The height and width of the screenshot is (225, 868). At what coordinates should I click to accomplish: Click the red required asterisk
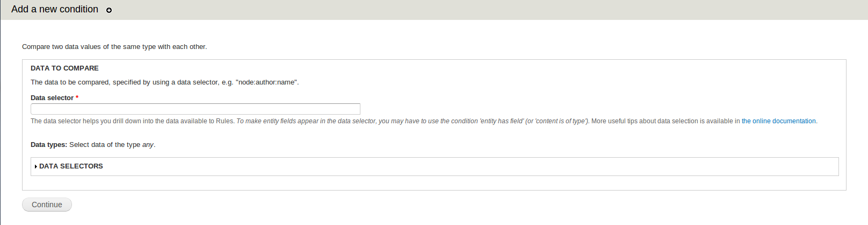(x=77, y=98)
